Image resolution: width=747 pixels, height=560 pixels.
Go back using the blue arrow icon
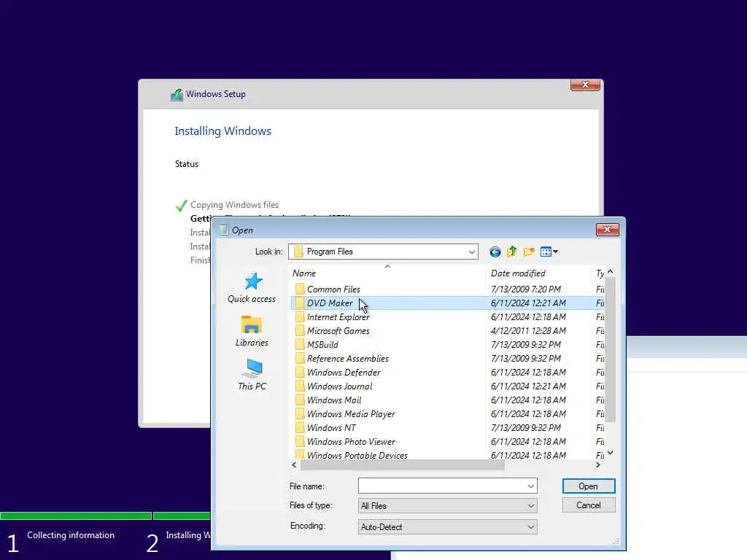(495, 252)
